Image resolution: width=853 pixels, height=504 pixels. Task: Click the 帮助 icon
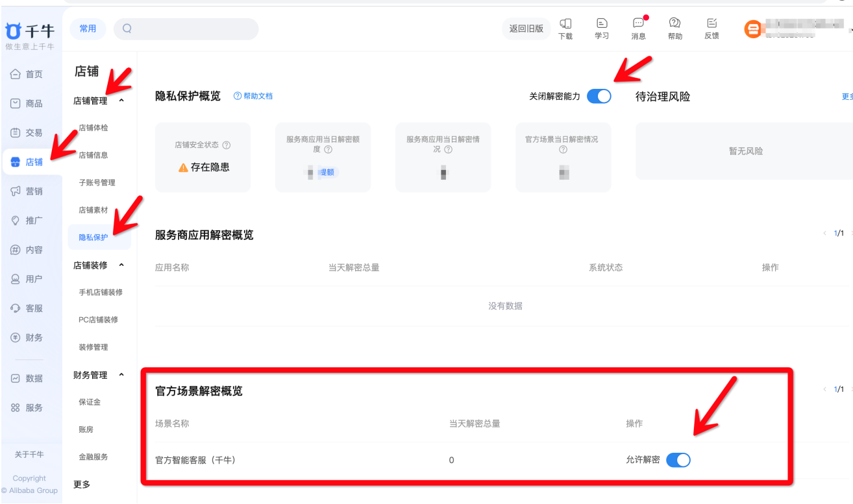[675, 23]
